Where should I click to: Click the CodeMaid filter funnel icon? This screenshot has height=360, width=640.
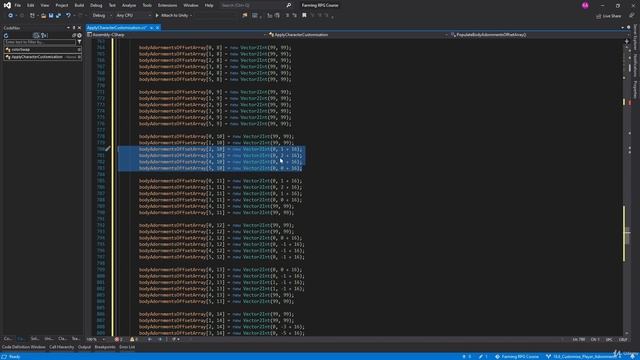(x=80, y=42)
